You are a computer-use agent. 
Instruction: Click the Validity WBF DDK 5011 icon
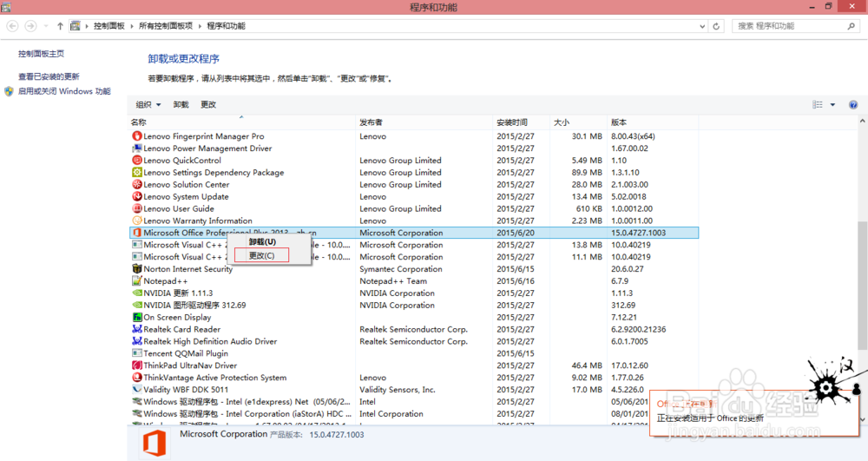[x=137, y=390]
